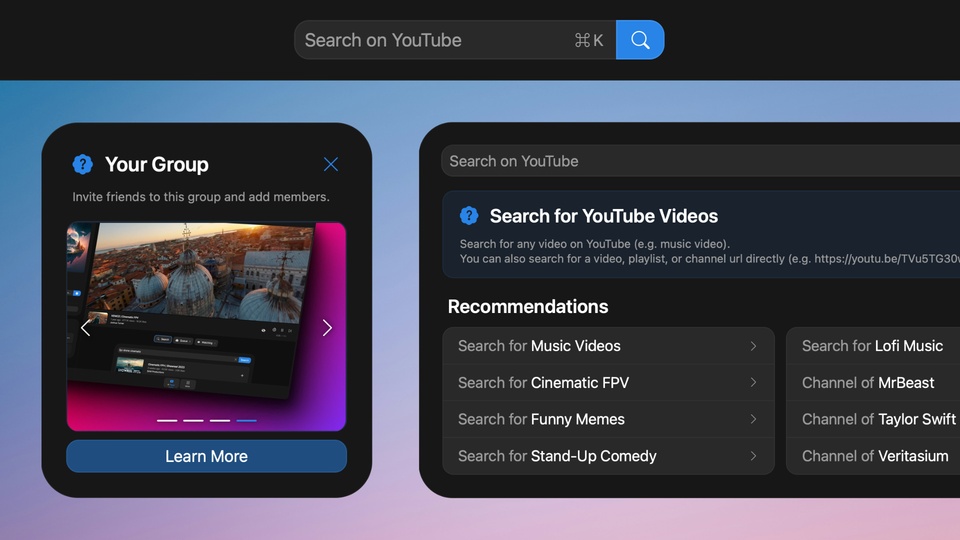Click the chevron on Stand-Up Comedy row
960x540 pixels.
click(753, 456)
